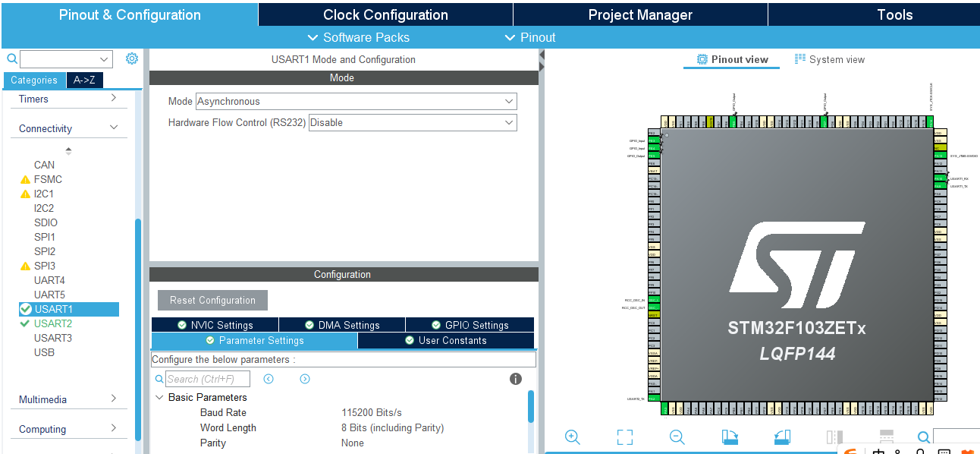
Task: Select SDIO peripheral
Action: [x=46, y=222]
